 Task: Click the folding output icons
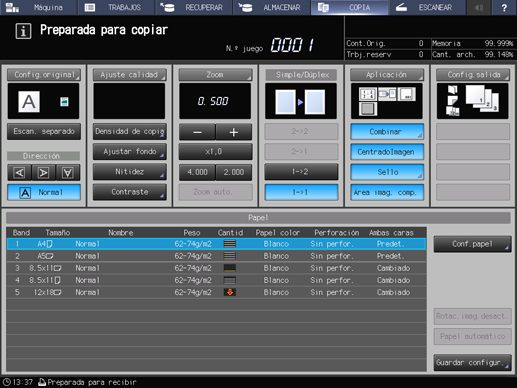(x=452, y=100)
